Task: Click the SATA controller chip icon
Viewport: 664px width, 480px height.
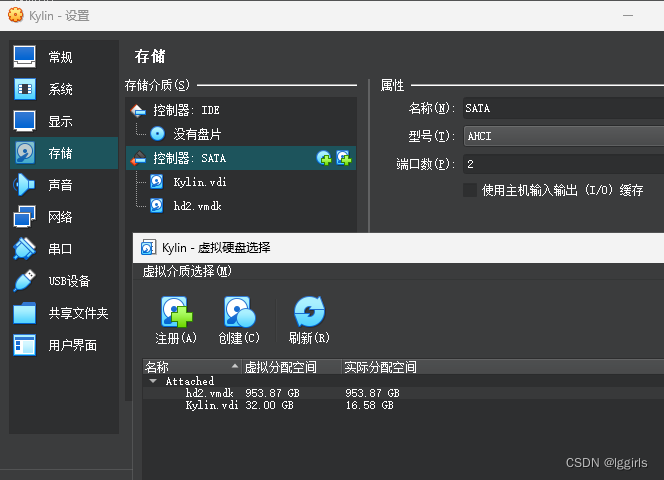Action: pyautogui.click(x=138, y=158)
